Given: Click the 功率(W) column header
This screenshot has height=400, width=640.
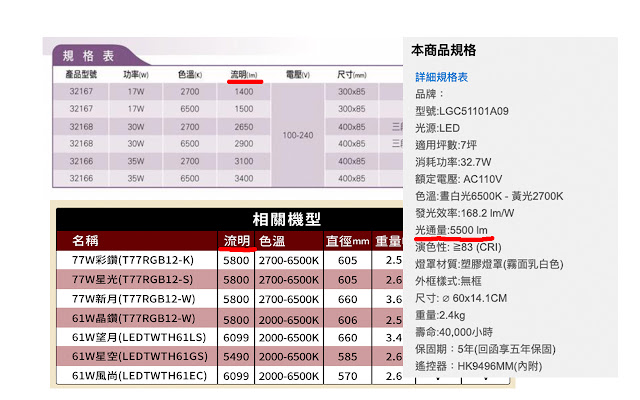Looking at the screenshot, I should pyautogui.click(x=136, y=74).
